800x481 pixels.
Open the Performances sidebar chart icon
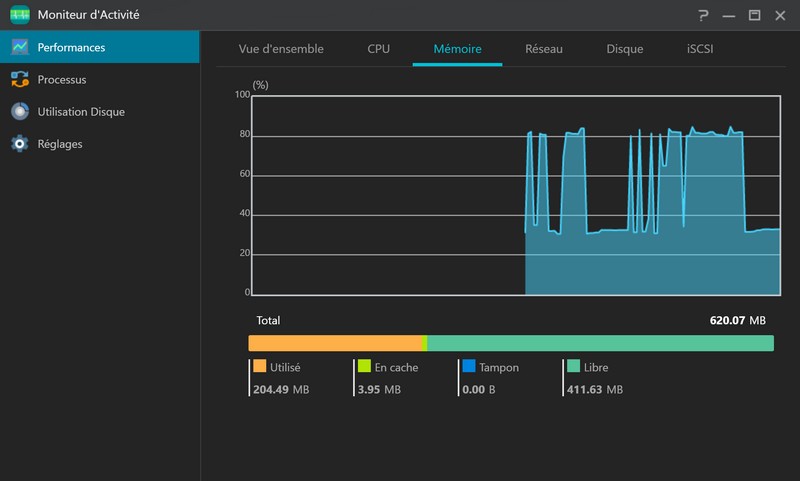(20, 47)
